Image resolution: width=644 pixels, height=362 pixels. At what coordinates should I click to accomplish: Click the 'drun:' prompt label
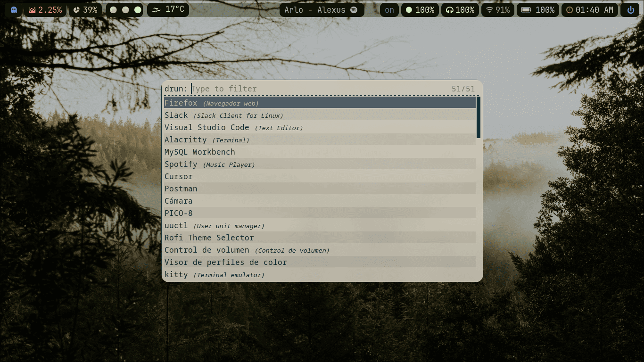coord(176,89)
